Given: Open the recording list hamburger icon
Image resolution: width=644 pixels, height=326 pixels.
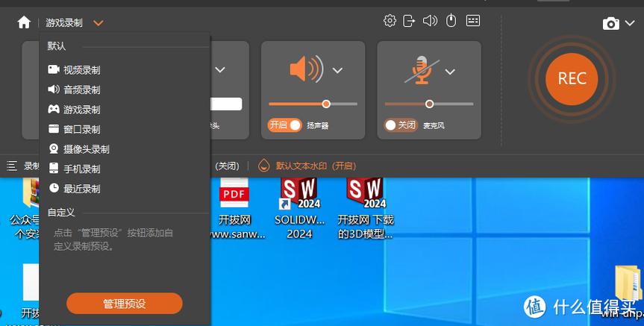Looking at the screenshot, I should click(11, 166).
